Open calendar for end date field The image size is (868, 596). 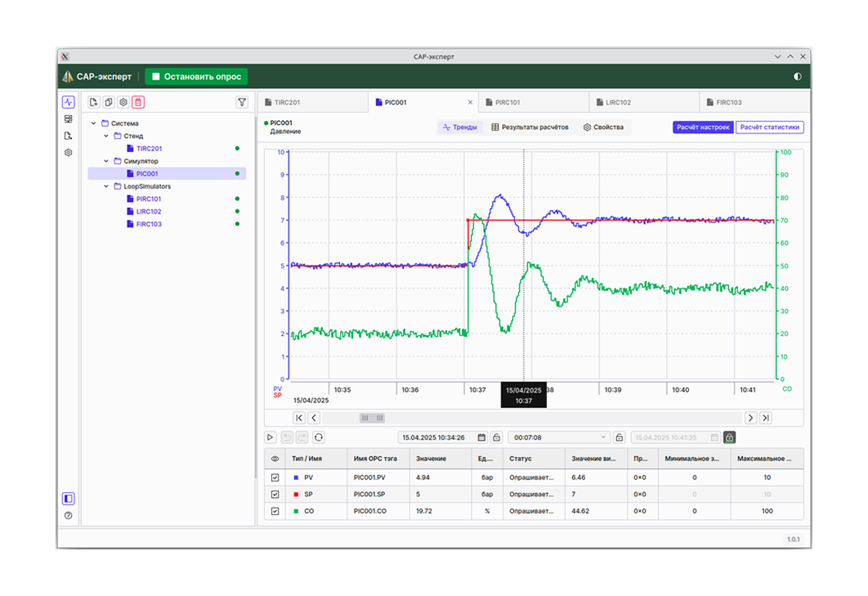(715, 438)
